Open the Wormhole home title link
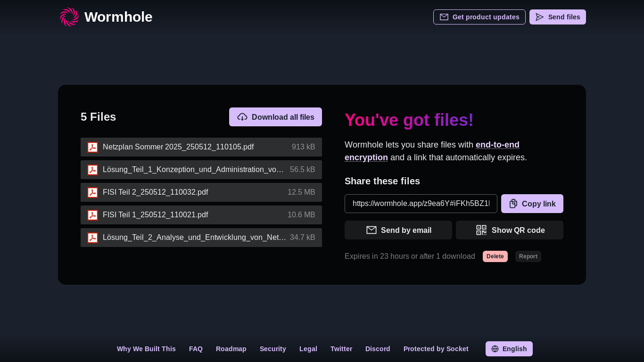Image resolution: width=644 pixels, height=362 pixels. (x=118, y=17)
